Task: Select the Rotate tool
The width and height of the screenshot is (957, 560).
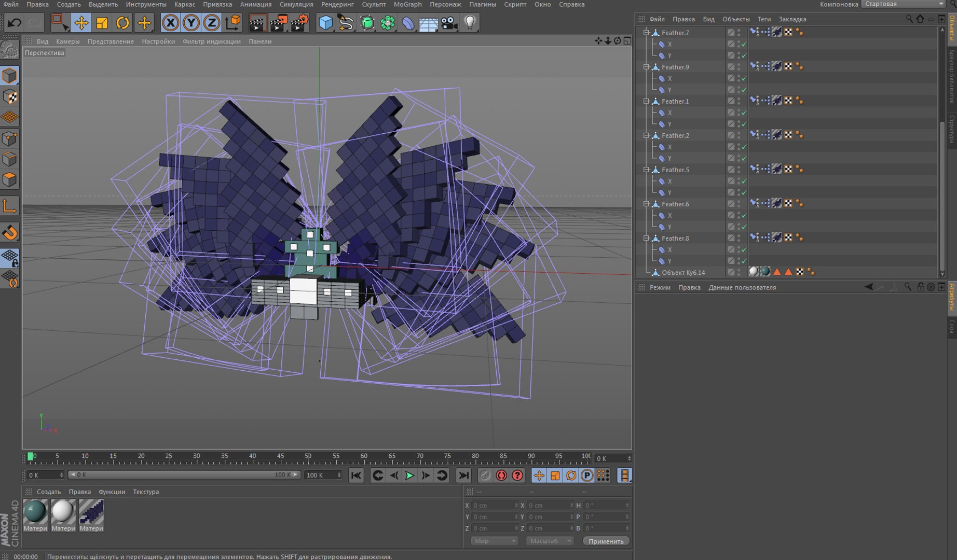Action: 122,23
